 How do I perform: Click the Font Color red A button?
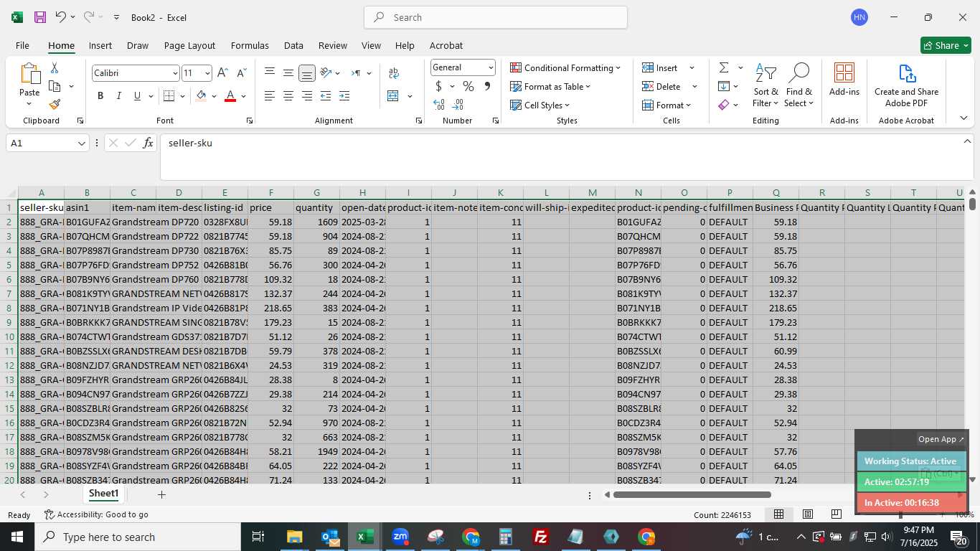(230, 95)
